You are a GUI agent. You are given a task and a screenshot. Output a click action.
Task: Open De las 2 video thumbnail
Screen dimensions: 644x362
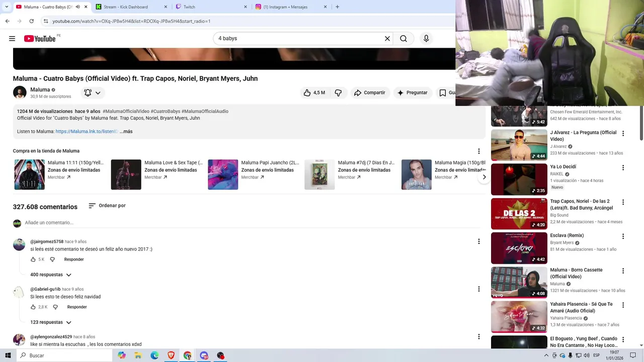(519, 214)
